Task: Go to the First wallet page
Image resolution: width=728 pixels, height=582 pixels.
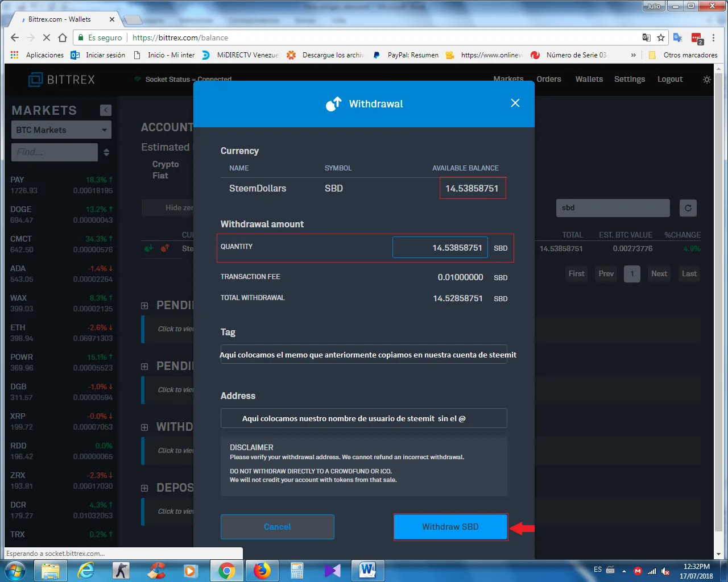Action: (577, 273)
